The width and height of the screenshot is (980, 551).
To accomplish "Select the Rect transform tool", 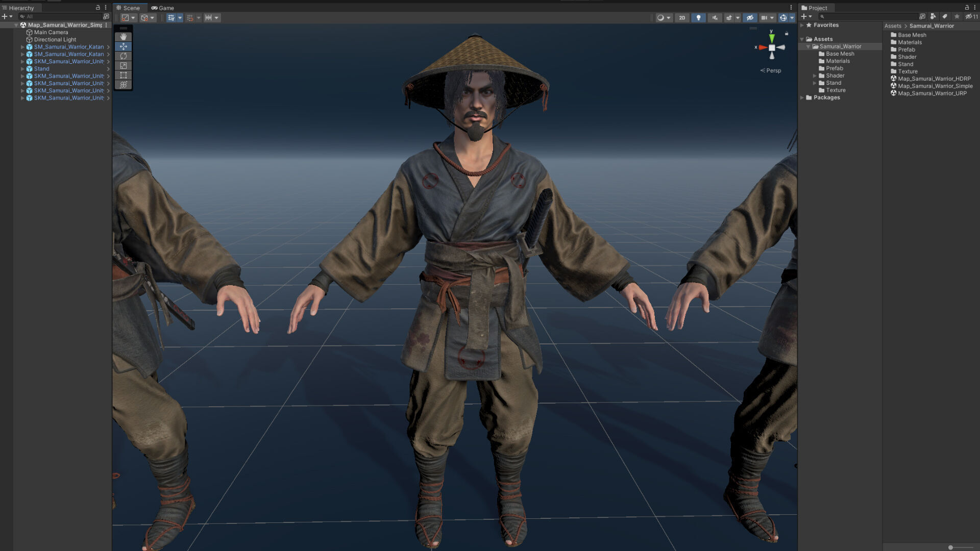I will 123,75.
